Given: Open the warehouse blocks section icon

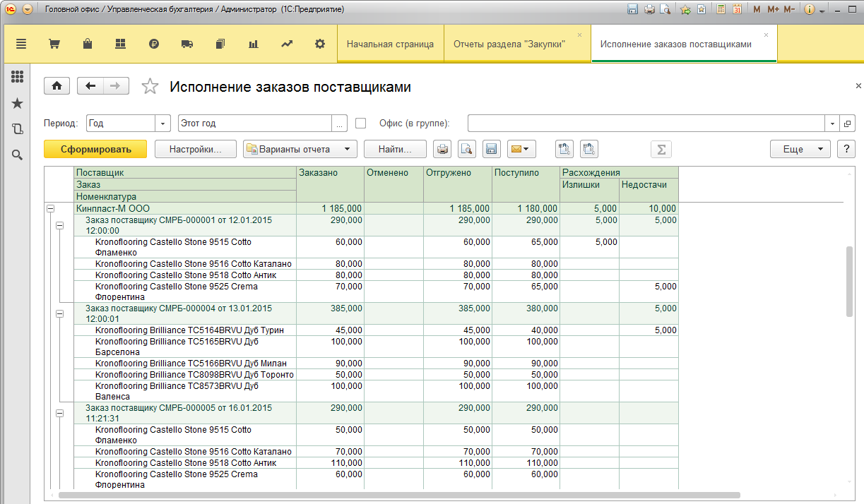Looking at the screenshot, I should point(120,44).
